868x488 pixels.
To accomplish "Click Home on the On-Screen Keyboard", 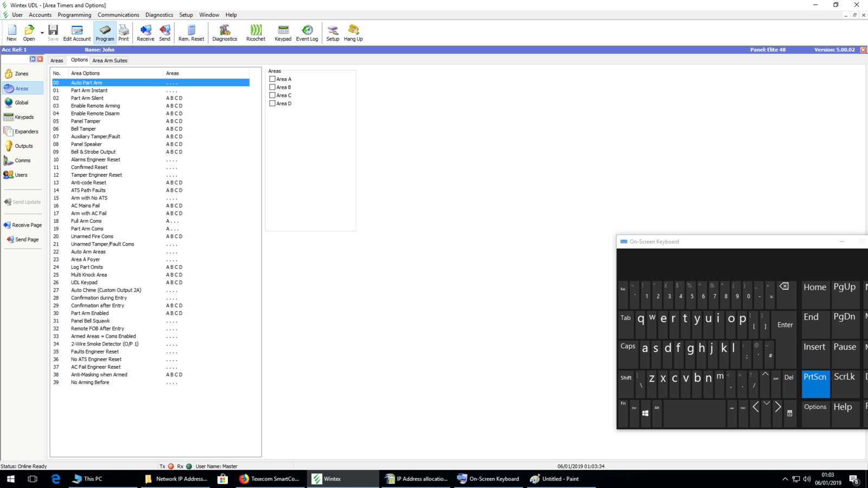I will pyautogui.click(x=815, y=294).
